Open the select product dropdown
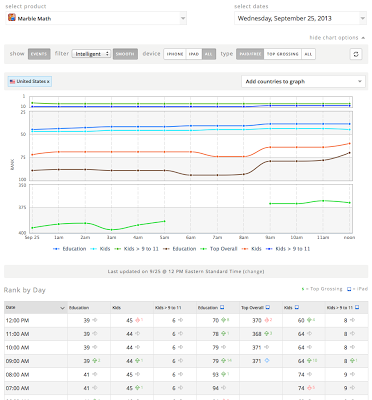 (96, 18)
